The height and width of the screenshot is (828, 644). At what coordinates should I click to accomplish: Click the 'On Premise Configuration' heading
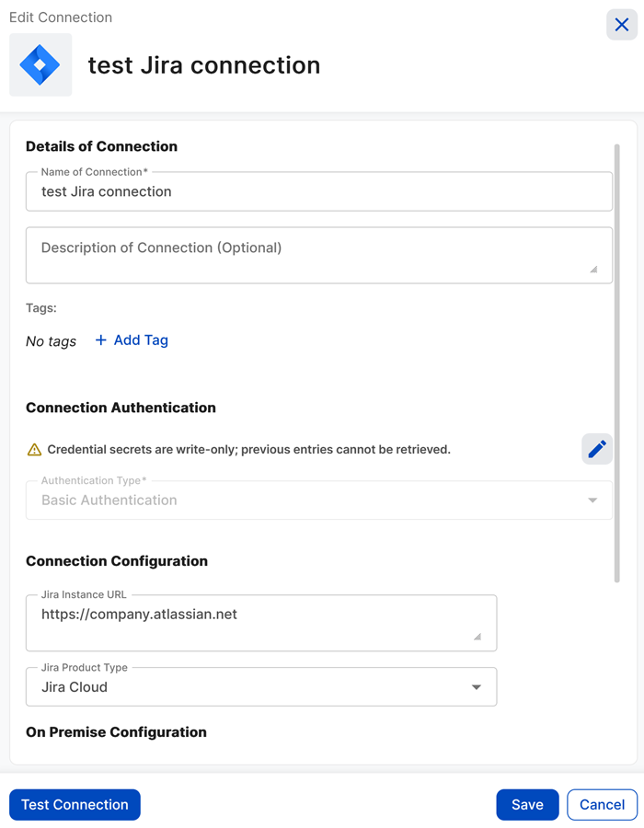click(x=116, y=732)
